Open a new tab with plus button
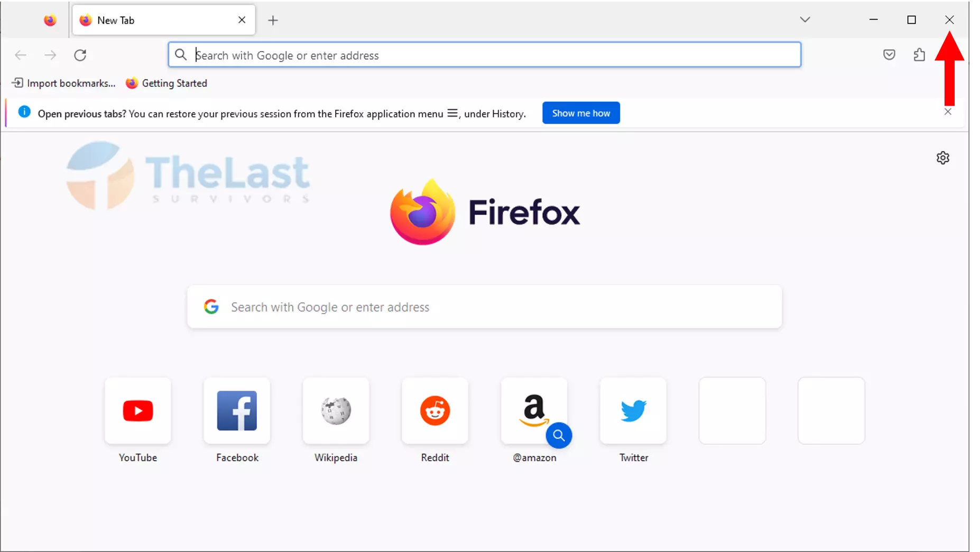The width and height of the screenshot is (980, 552). point(273,20)
